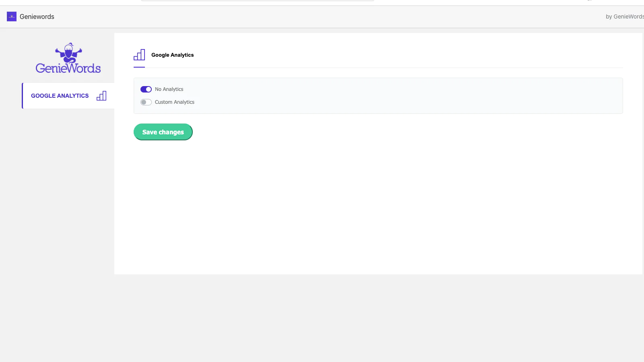This screenshot has width=644, height=362.
Task: Open the Google Analytics sidebar tab
Action: pos(68,96)
